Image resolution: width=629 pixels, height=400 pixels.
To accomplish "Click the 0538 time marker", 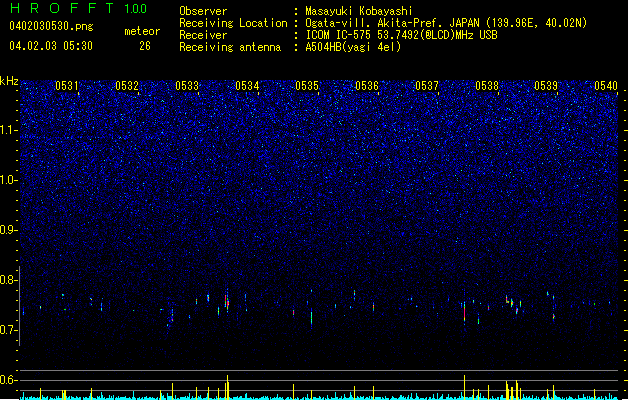I will [487, 86].
